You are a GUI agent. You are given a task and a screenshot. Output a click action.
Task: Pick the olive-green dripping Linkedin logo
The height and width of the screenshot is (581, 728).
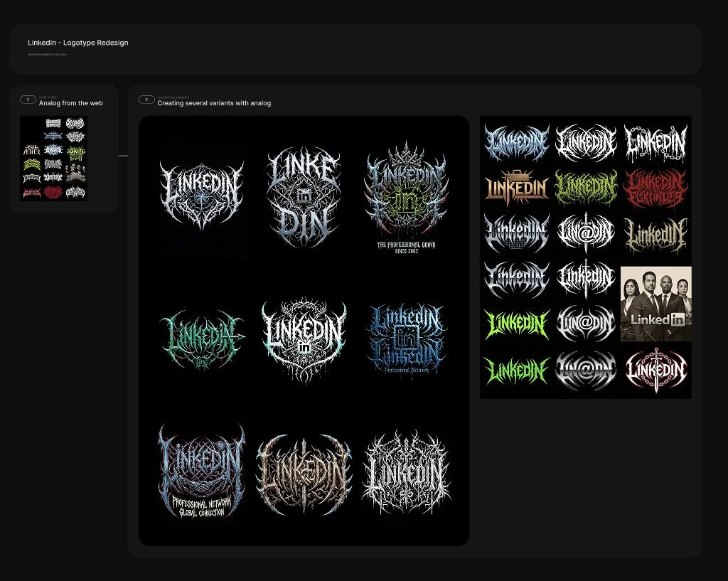586,188
